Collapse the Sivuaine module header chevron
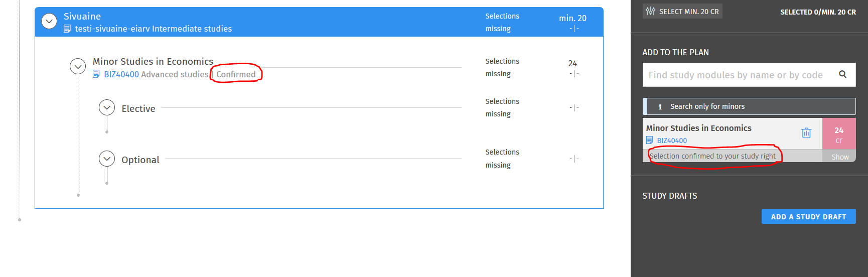 tap(49, 22)
